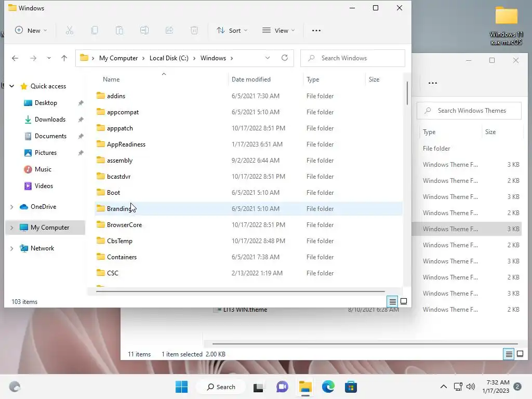Open Pictures in Quick access
The width and height of the screenshot is (532, 399).
point(46,153)
